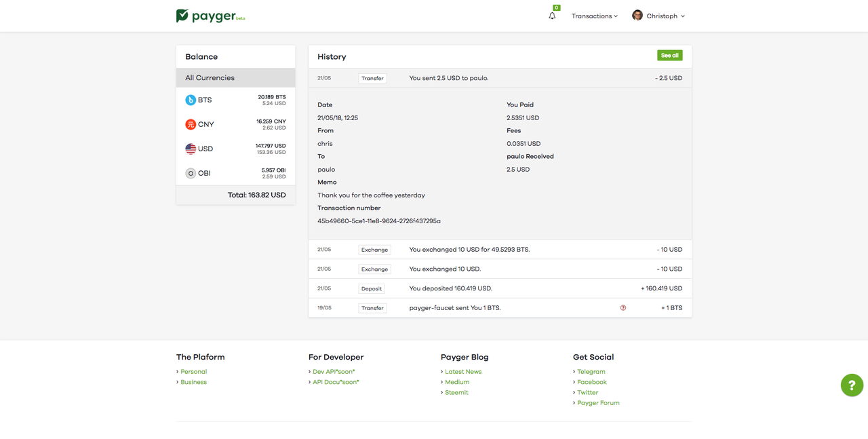Click the Payger logo
The height and width of the screenshot is (439, 868).
(x=210, y=16)
